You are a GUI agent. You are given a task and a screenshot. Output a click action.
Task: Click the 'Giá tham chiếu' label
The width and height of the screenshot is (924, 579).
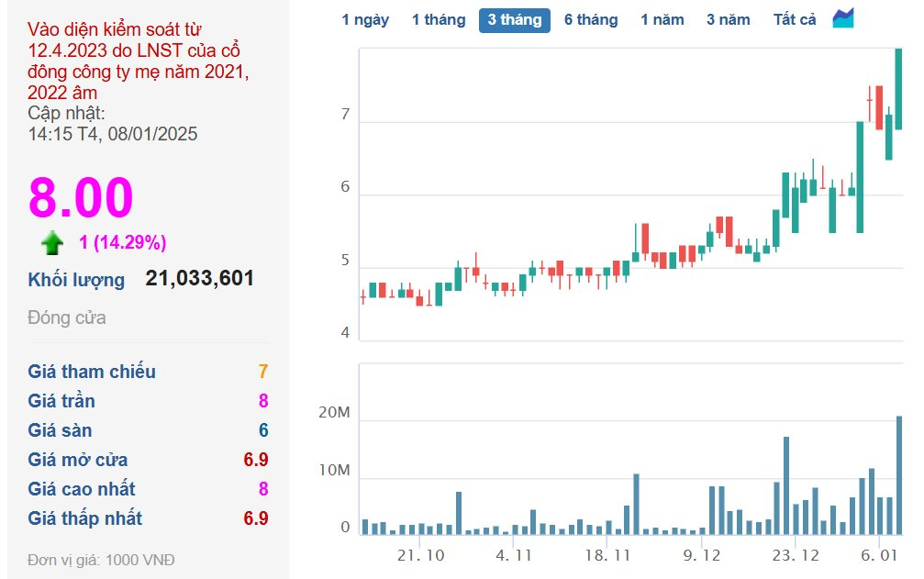point(92,372)
